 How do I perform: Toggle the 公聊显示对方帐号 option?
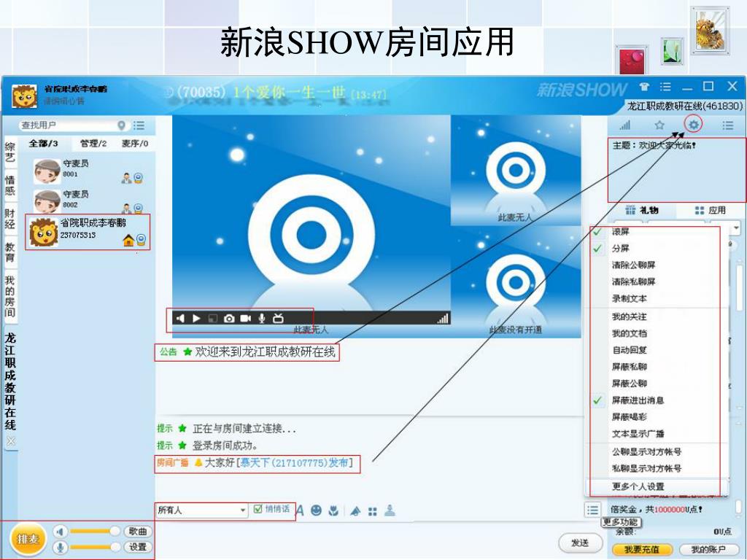pos(646,452)
